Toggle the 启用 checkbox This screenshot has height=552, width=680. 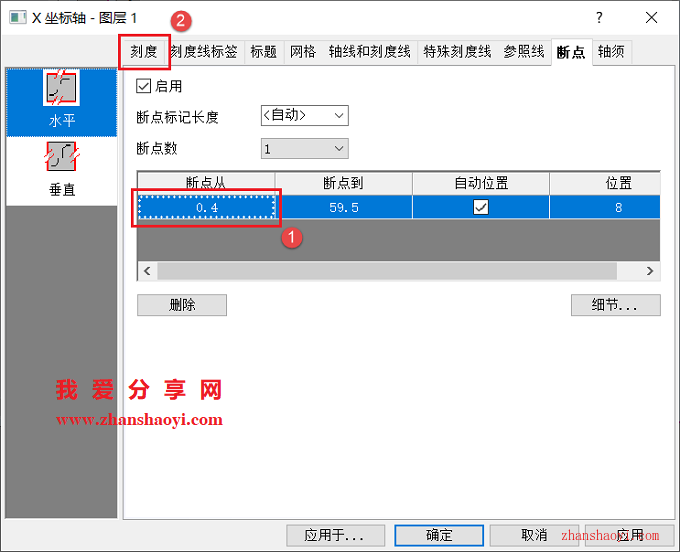click(143, 86)
